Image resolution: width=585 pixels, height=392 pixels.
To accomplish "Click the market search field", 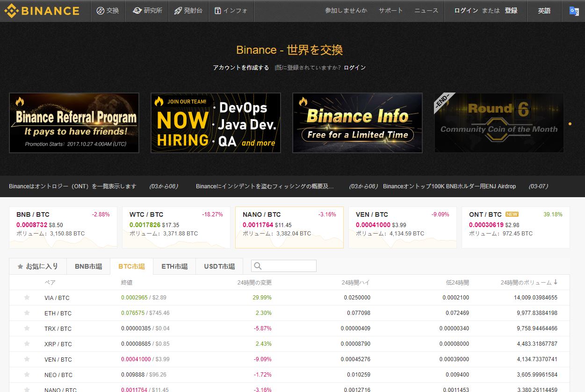I will 284,266.
